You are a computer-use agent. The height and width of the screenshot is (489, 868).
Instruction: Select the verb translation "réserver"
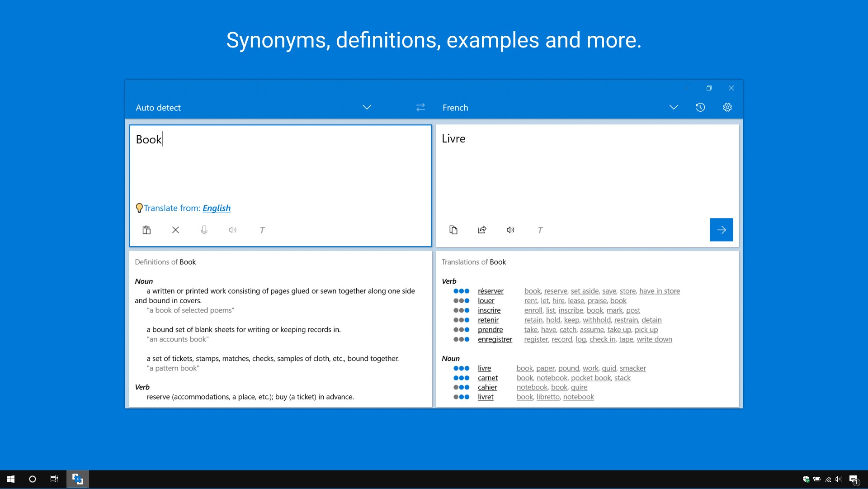(x=491, y=291)
